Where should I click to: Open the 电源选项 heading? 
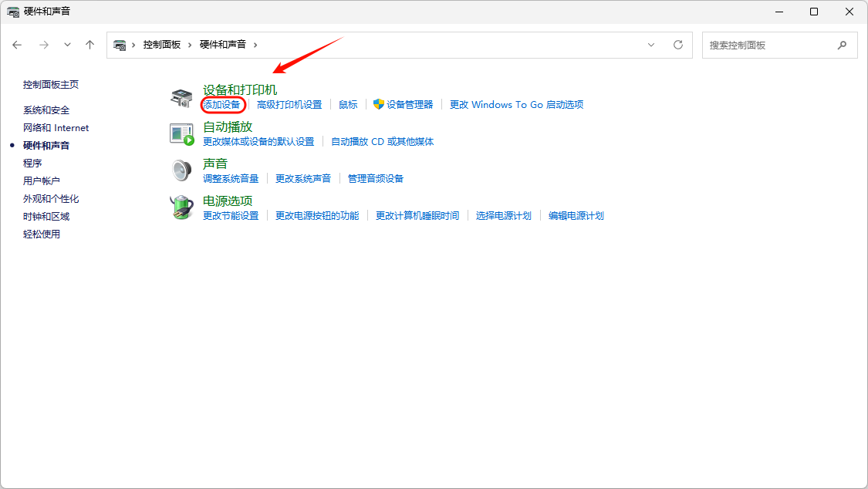pos(228,201)
